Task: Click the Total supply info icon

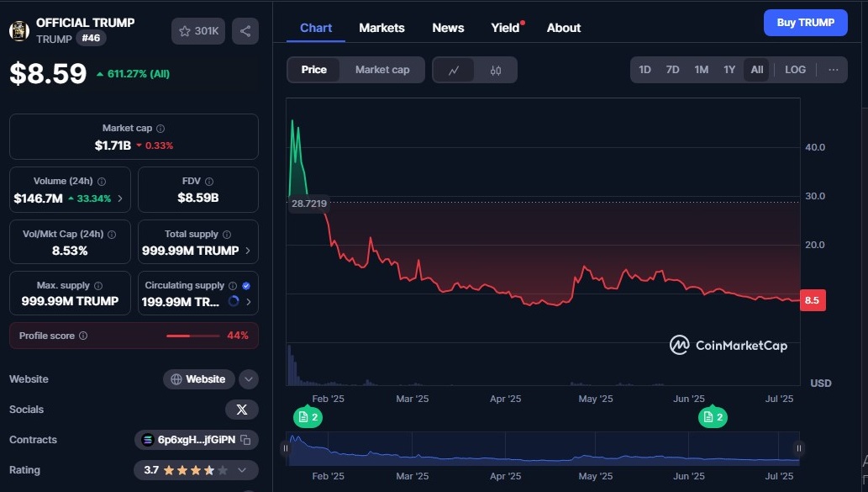Action: [227, 235]
